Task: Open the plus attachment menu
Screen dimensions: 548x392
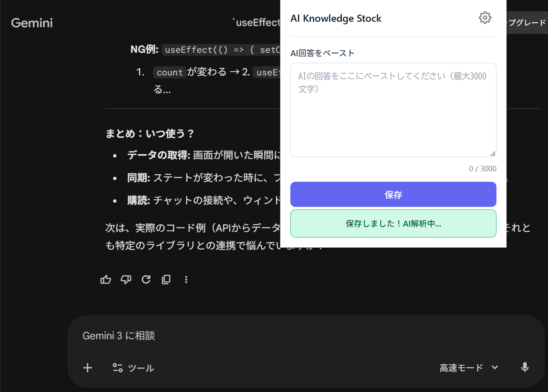Action: pos(88,367)
